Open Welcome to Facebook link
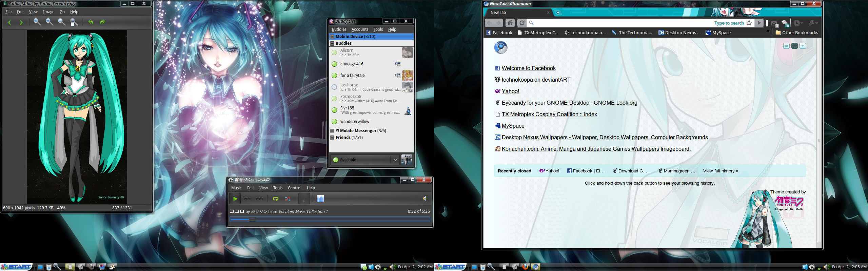The image size is (868, 271). pyautogui.click(x=529, y=68)
